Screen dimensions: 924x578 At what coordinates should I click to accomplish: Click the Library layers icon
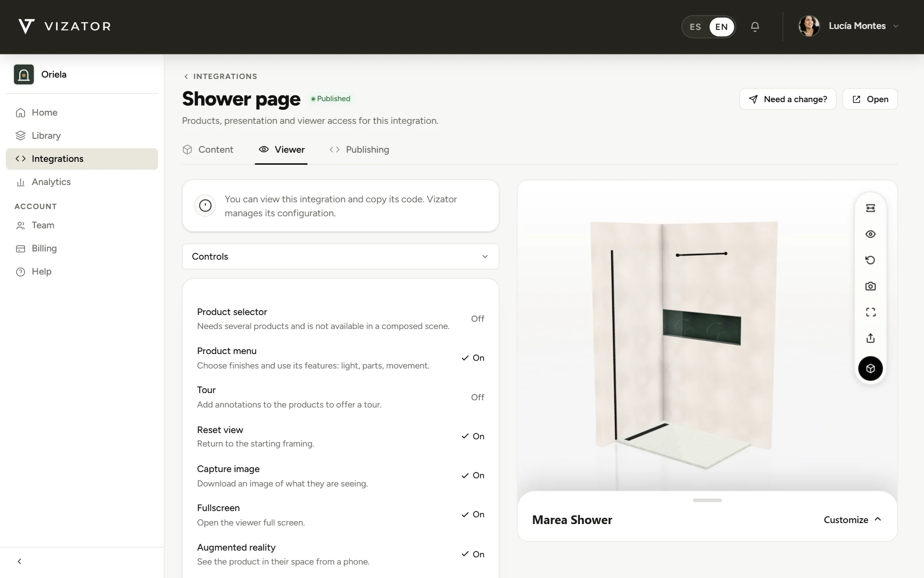coord(20,136)
